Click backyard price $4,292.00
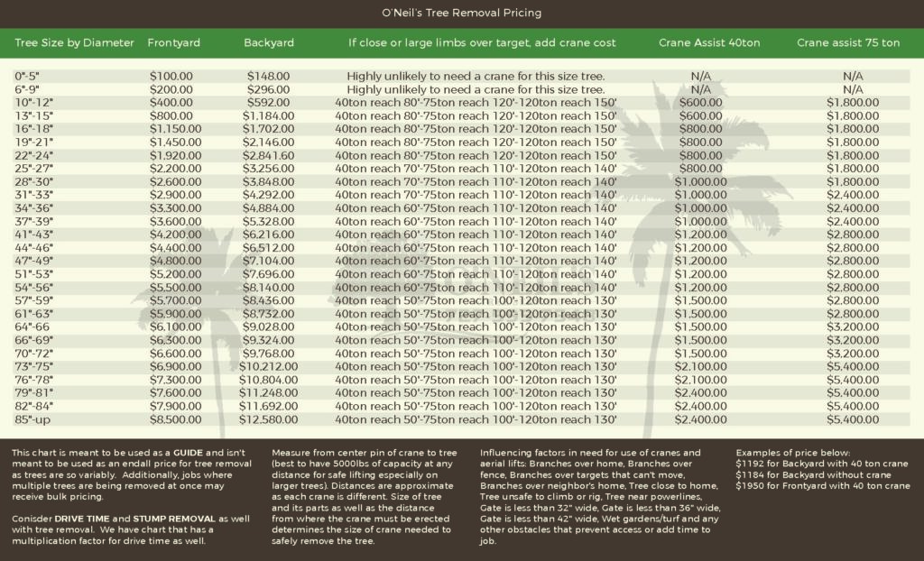 coord(269,195)
